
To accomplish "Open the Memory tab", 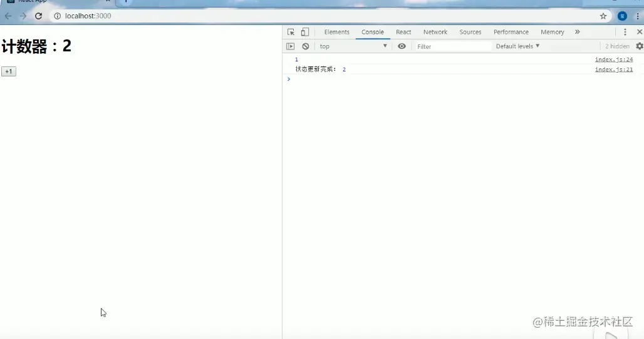I will click(x=552, y=32).
